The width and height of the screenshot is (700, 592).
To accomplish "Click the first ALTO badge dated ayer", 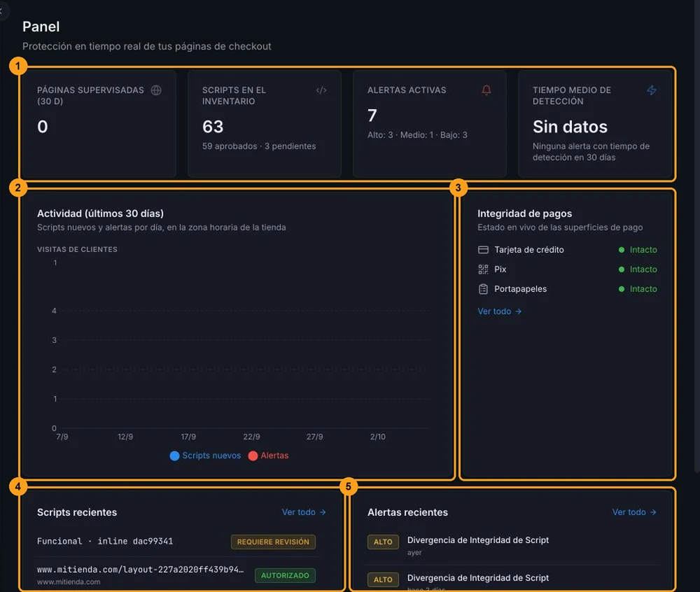I will (383, 542).
